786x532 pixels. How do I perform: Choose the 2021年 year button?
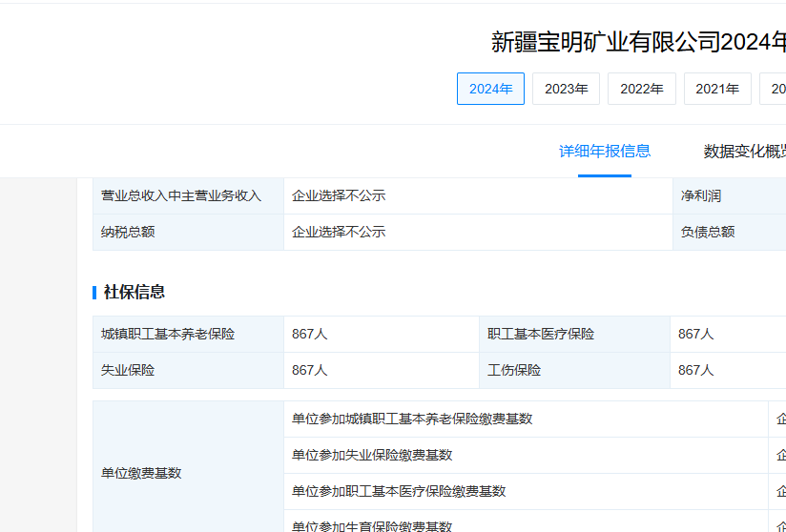point(717,89)
